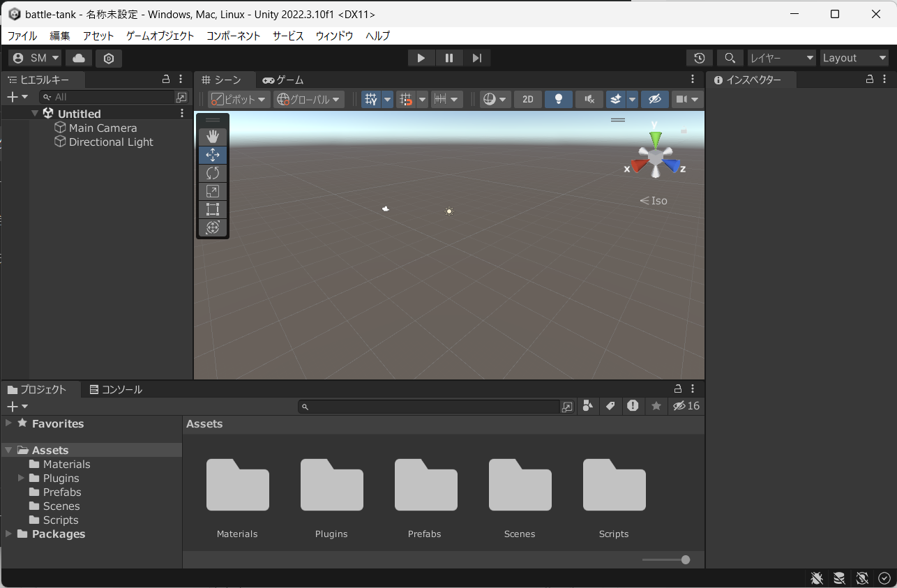Open the ゲームオブジェクト menu
The height and width of the screenshot is (588, 897).
coord(159,36)
